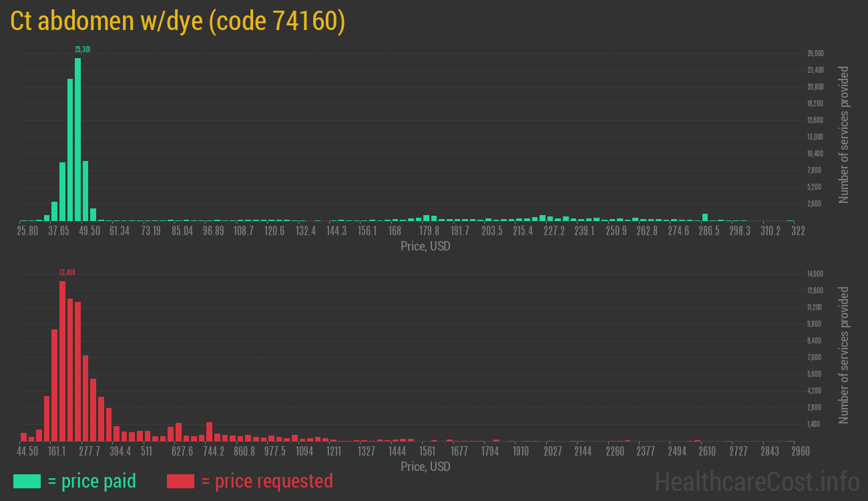Click the 26,000 y-axis tick on the top chart

[815, 53]
